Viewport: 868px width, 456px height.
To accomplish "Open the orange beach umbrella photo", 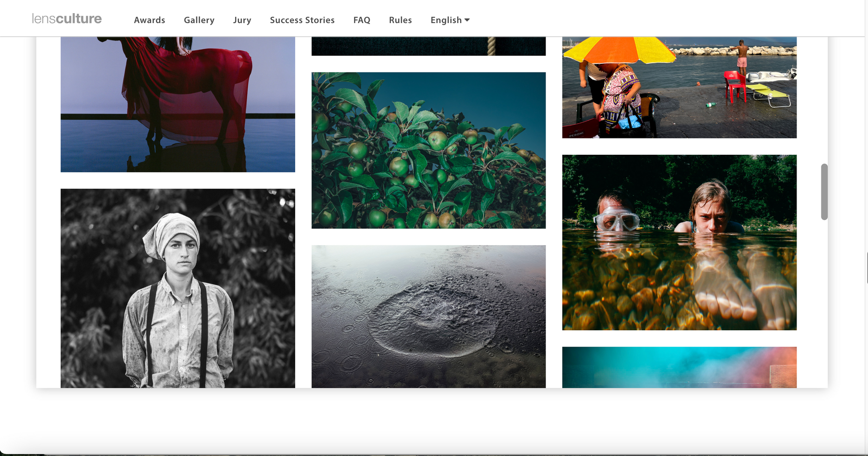I will [x=679, y=86].
